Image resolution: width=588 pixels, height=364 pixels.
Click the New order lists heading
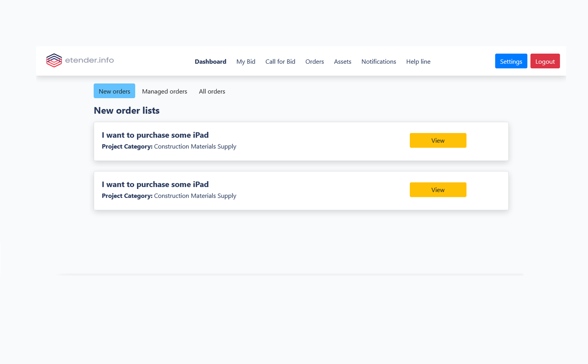tap(127, 110)
